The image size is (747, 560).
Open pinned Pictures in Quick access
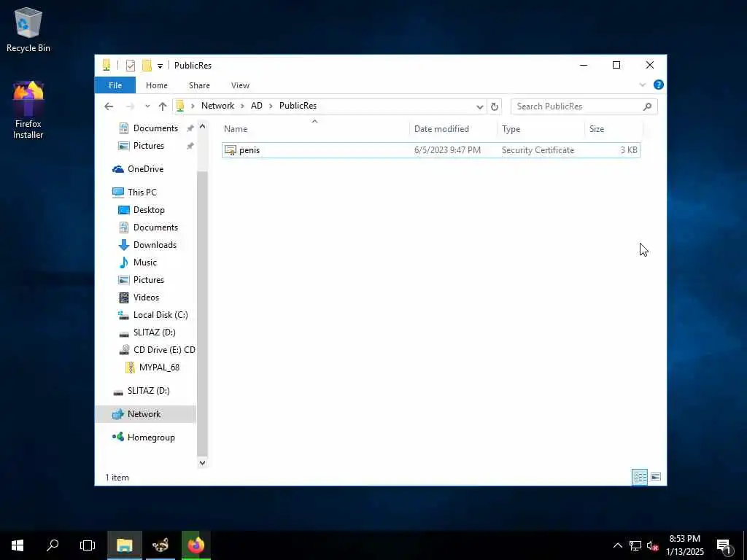[148, 146]
